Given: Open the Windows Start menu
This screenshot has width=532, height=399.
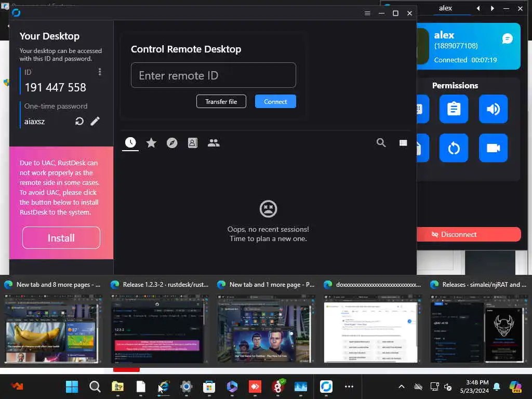Looking at the screenshot, I should point(72,387).
